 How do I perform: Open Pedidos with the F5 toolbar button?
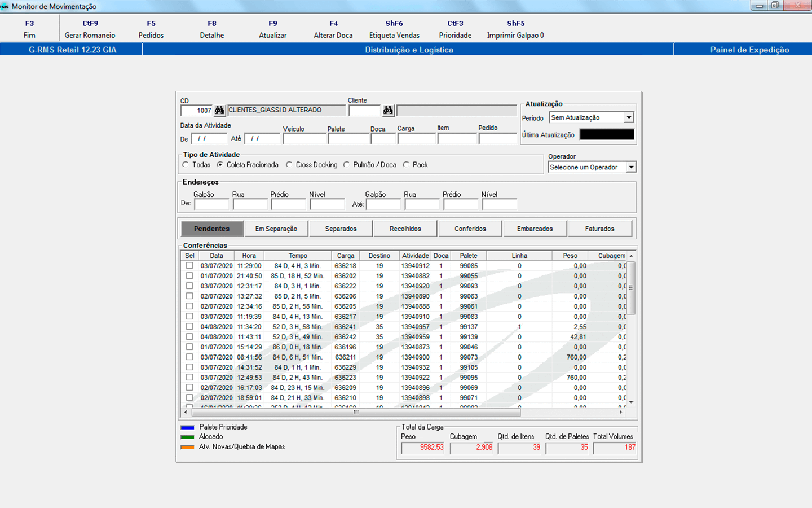(151, 29)
